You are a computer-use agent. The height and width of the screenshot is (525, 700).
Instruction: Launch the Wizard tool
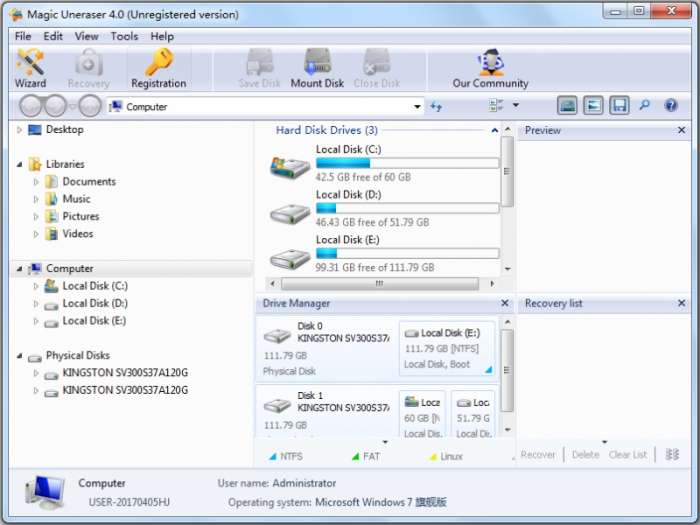[x=30, y=68]
